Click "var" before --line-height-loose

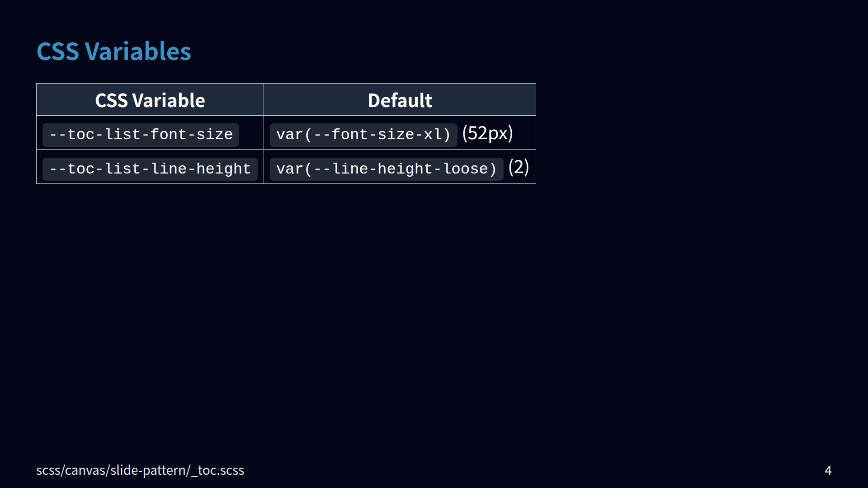click(x=289, y=169)
